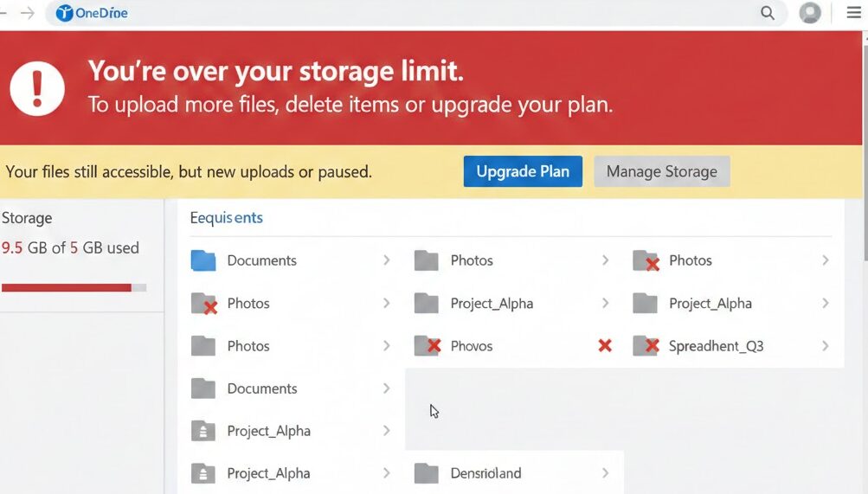This screenshot has width=868, height=494.
Task: Open Storage in the left sidebar
Action: pyautogui.click(x=27, y=218)
